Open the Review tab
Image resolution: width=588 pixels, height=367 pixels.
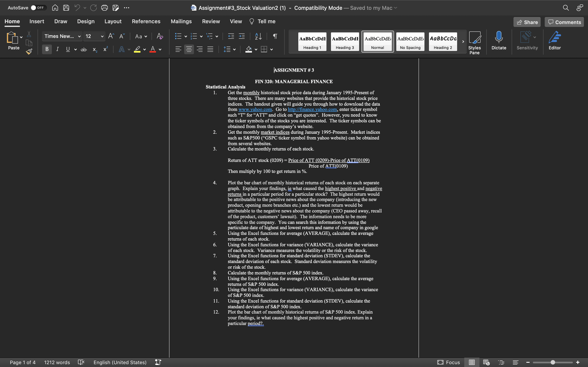click(x=211, y=21)
